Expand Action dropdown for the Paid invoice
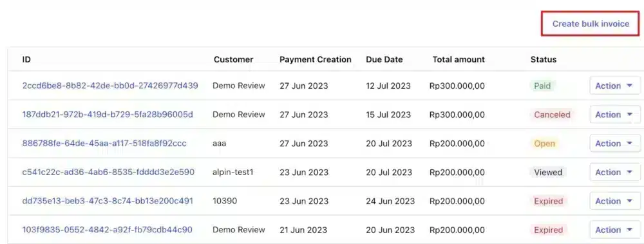The width and height of the screenshot is (644, 244). 615,86
